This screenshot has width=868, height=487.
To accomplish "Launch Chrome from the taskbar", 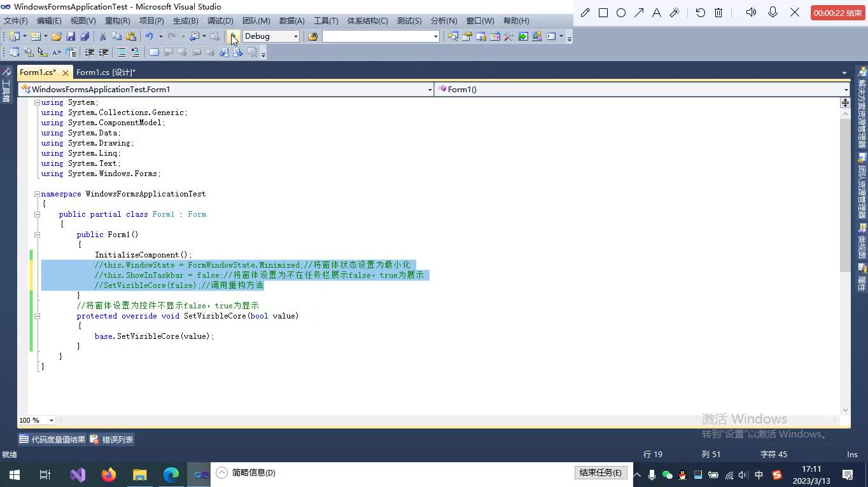I will click(169, 475).
